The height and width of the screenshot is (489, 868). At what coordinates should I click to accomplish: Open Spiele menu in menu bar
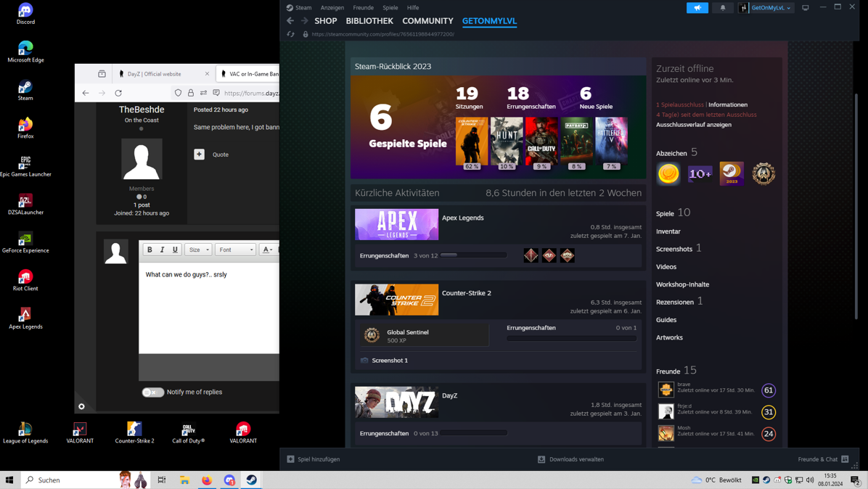tap(390, 8)
